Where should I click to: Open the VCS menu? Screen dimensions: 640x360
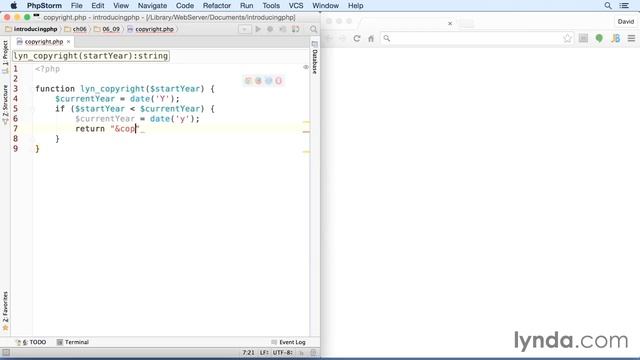[296, 6]
